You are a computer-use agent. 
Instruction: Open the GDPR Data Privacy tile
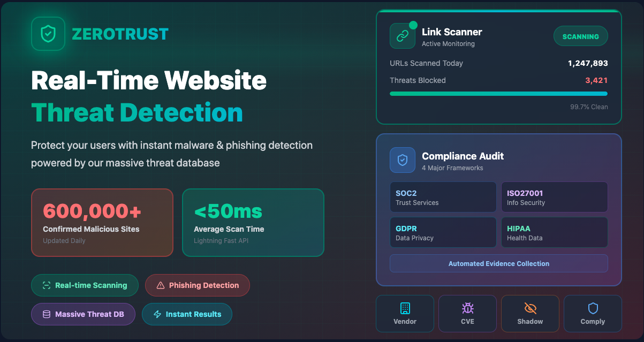pyautogui.click(x=443, y=232)
